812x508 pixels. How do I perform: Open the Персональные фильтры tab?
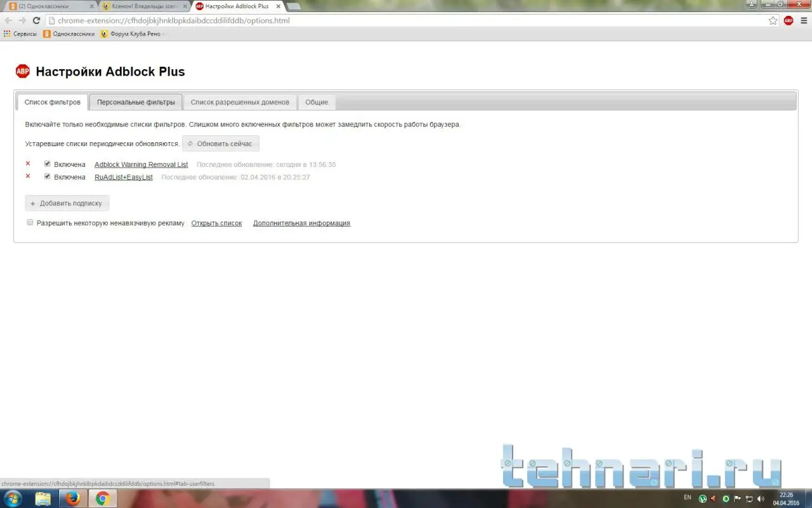pos(136,102)
